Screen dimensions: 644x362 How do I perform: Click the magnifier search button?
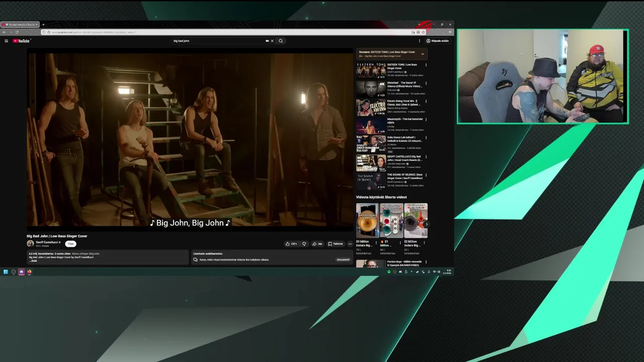pyautogui.click(x=281, y=41)
